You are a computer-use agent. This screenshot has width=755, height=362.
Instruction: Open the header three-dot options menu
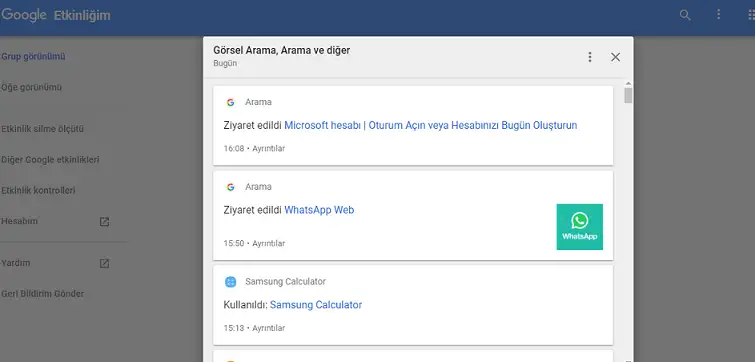(x=718, y=14)
